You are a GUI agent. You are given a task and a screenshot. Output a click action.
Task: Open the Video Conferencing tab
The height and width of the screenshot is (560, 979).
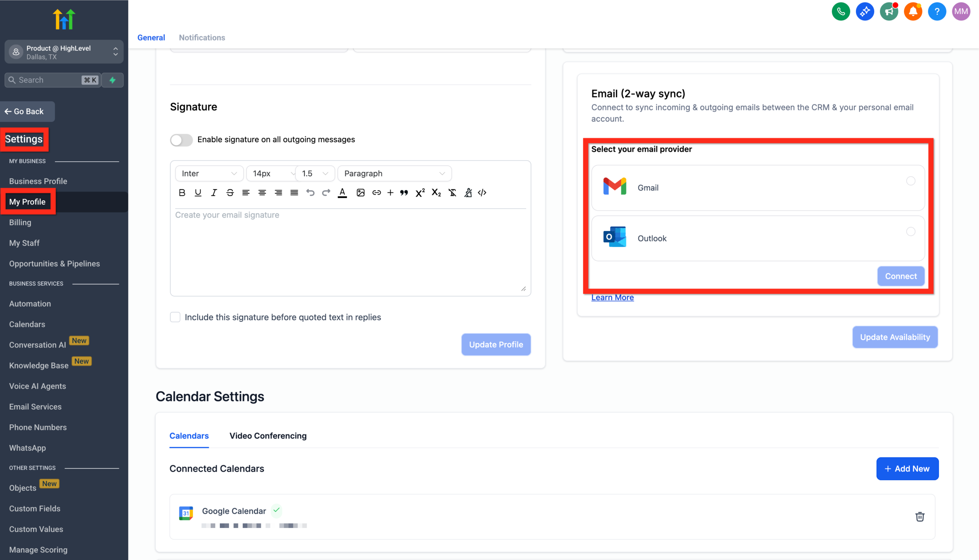267,435
